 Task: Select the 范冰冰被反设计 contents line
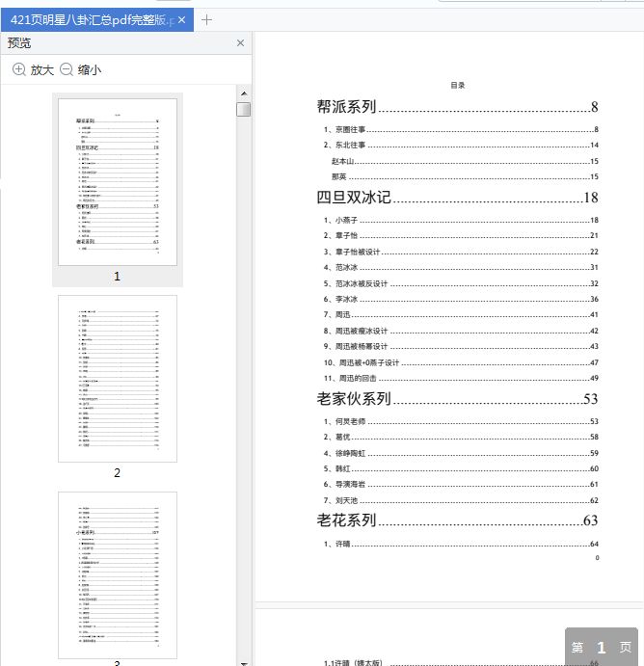click(x=361, y=283)
